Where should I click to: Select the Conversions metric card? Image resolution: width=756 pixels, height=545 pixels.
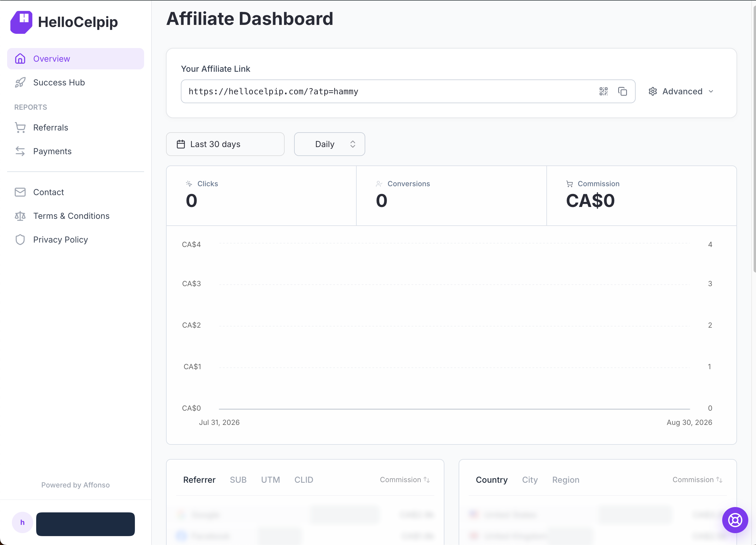pyautogui.click(x=451, y=196)
